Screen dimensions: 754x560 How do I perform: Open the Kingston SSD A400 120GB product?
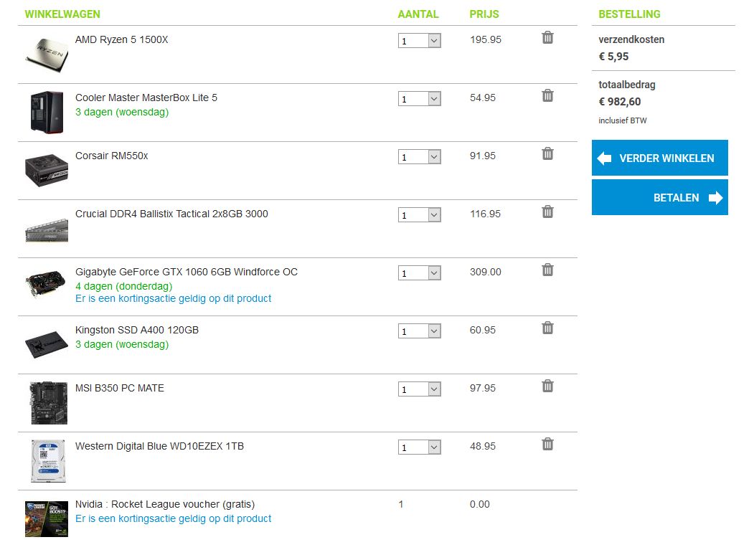click(137, 330)
